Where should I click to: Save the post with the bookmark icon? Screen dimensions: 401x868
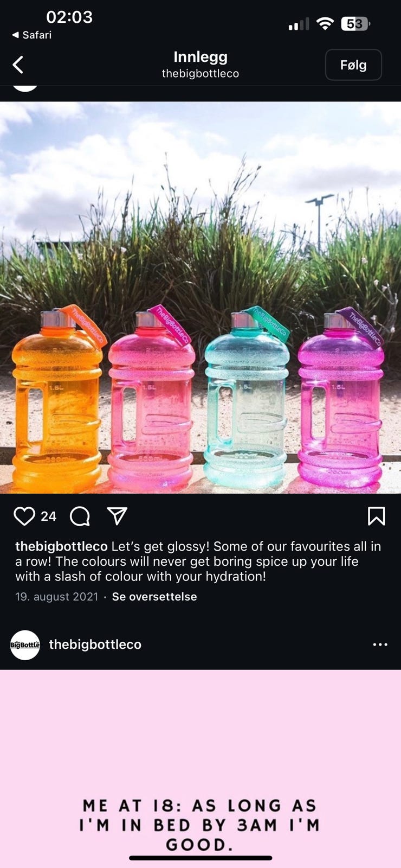coord(376,516)
